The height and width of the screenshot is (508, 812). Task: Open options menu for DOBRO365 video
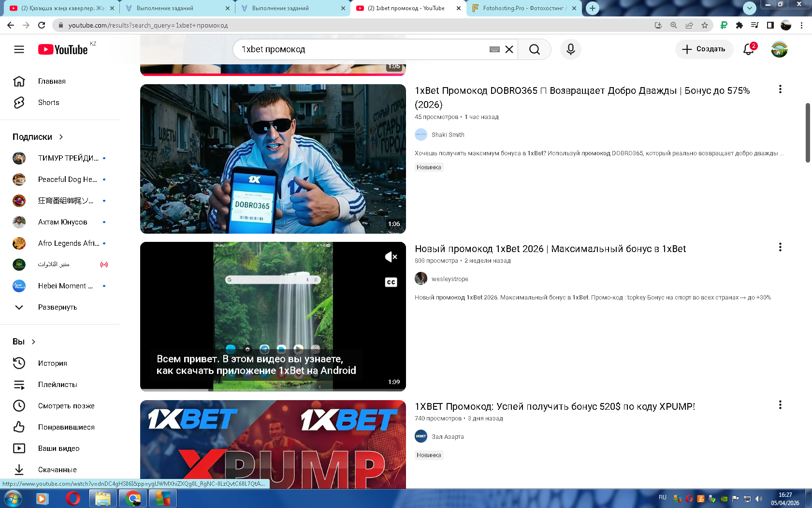point(780,90)
